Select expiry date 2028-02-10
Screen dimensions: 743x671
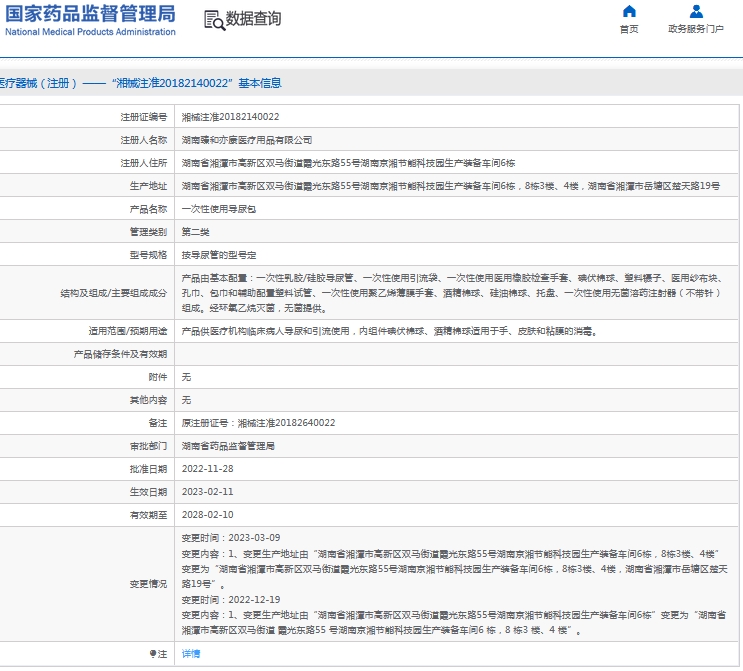208,515
